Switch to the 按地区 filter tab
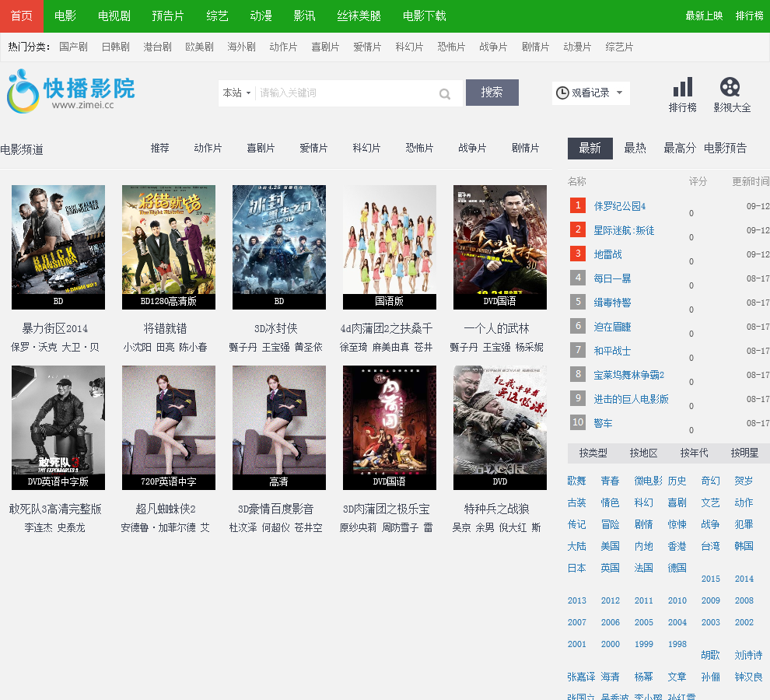This screenshot has width=770, height=700. point(644,453)
